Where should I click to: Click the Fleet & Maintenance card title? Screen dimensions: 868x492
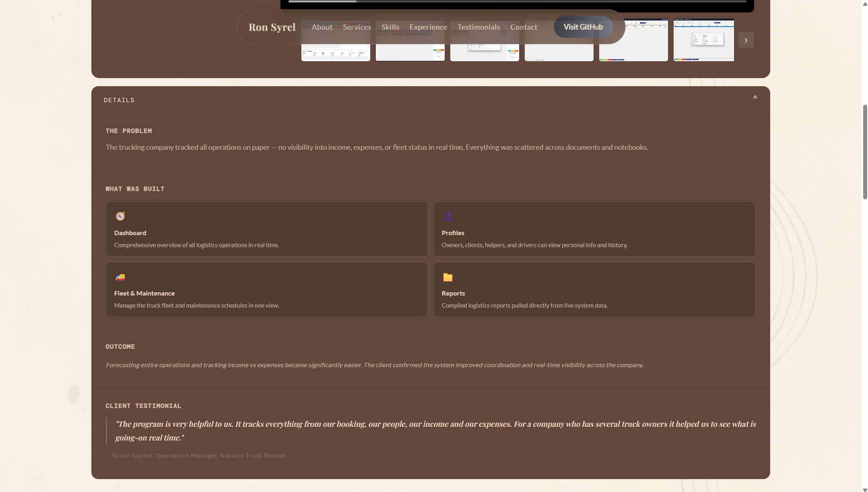144,293
